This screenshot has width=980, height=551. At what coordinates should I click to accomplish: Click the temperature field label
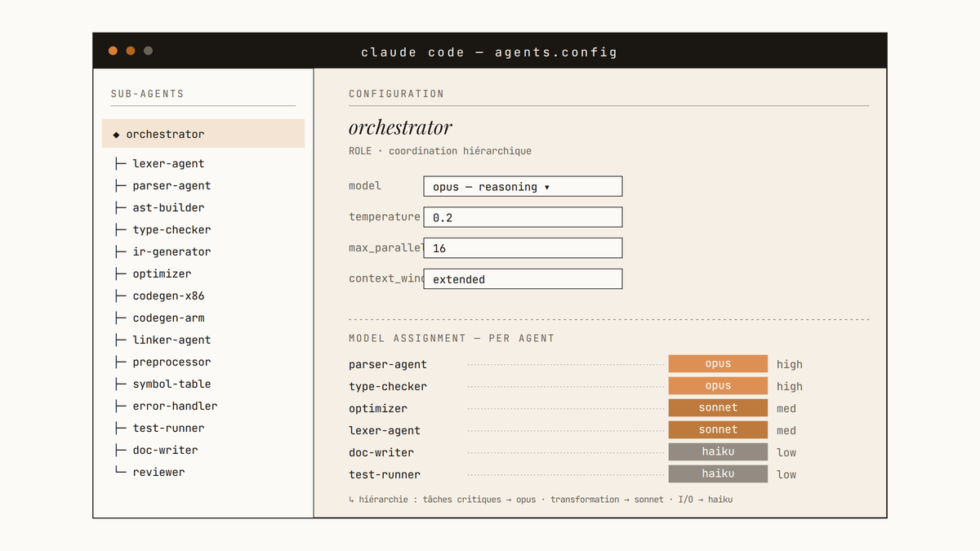coord(385,216)
